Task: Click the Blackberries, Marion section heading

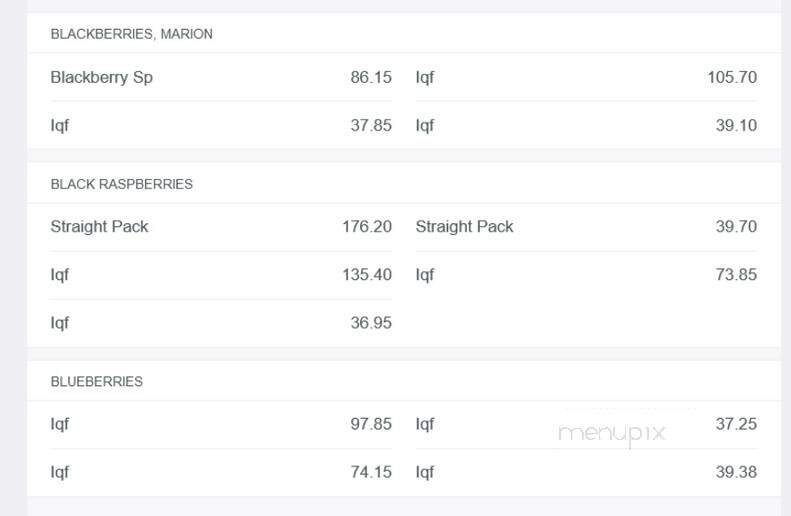Action: point(131,34)
